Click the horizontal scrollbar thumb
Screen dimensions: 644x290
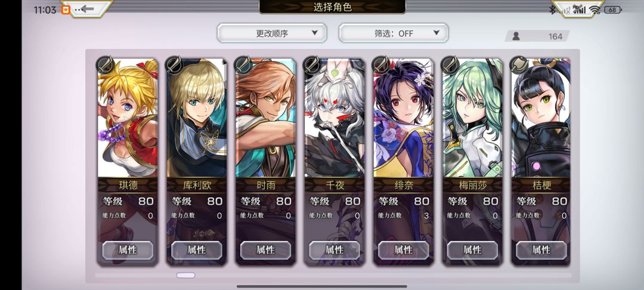pyautogui.click(x=185, y=275)
